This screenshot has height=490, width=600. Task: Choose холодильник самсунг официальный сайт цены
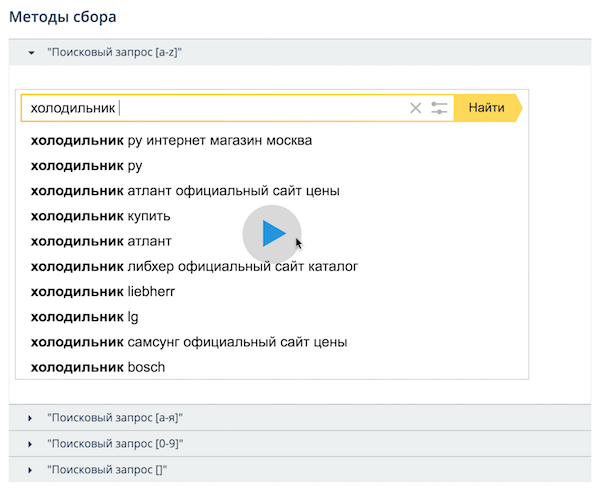[189, 342]
